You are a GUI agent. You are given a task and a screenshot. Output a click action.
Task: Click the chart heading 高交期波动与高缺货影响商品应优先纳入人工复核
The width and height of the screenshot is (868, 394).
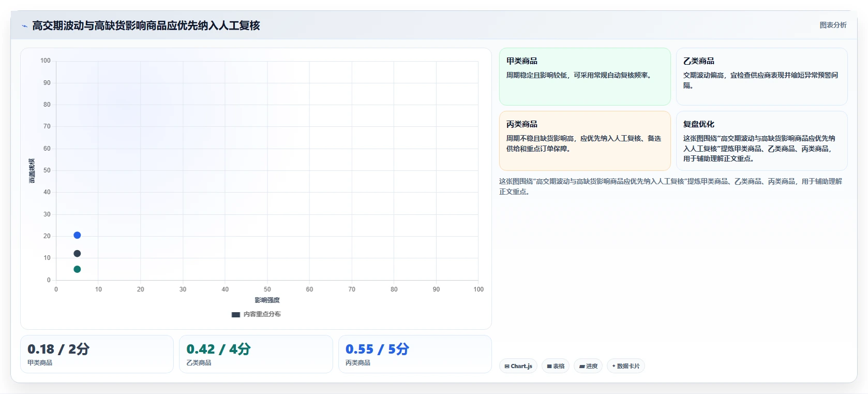146,25
